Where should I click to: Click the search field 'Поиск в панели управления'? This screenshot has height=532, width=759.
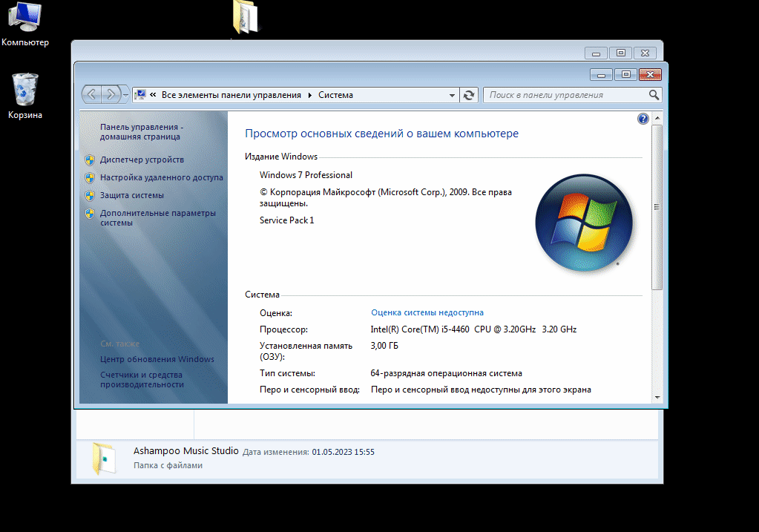[566, 95]
